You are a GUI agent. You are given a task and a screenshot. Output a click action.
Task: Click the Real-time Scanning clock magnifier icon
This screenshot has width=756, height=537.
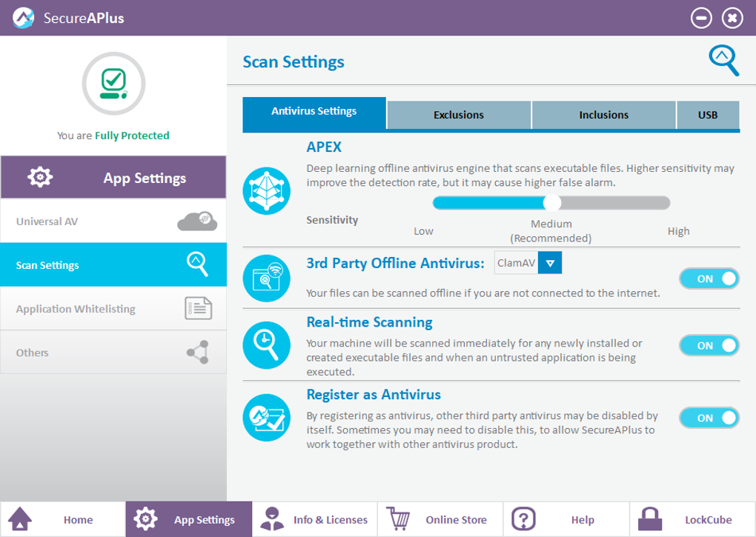267,345
